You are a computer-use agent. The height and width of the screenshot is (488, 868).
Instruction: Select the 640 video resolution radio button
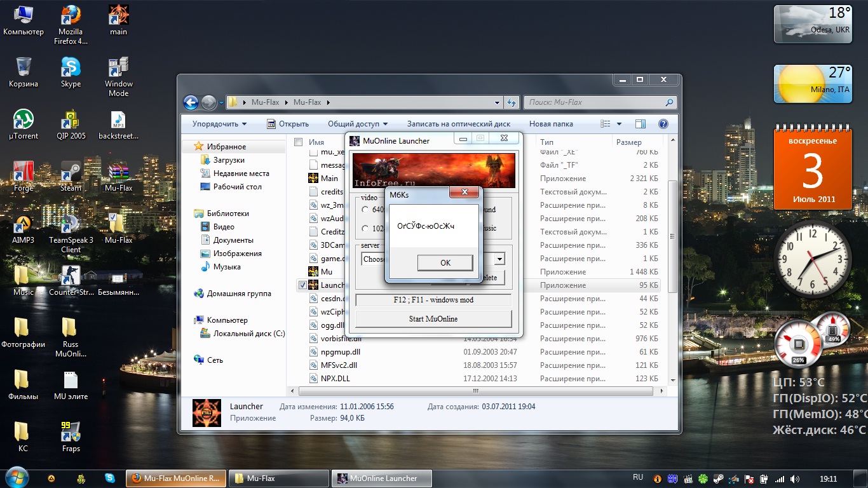pyautogui.click(x=365, y=210)
